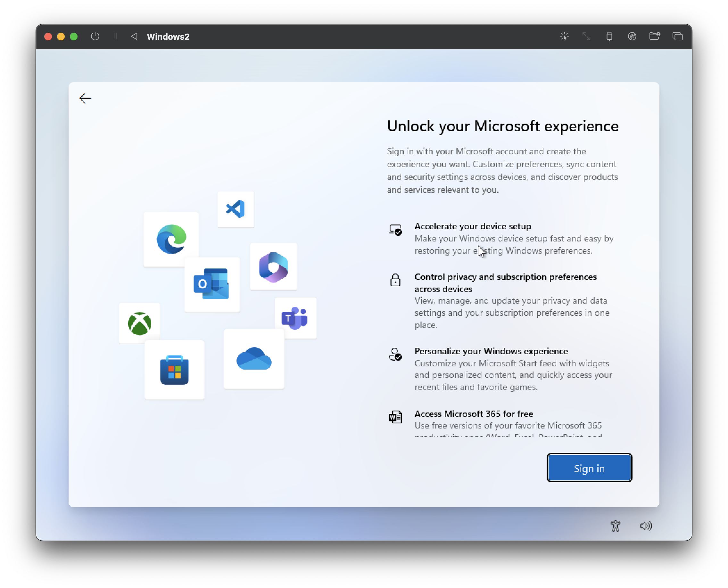Go back using the left arrow
Image resolution: width=728 pixels, height=588 pixels.
click(85, 98)
